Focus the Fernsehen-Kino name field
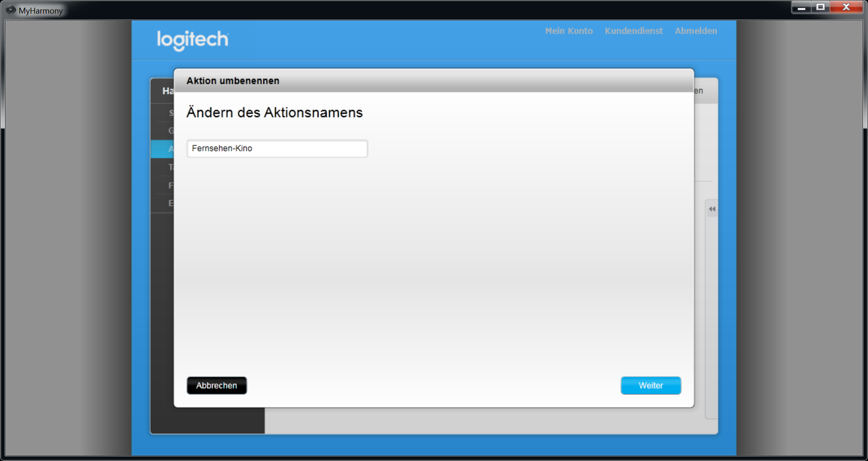This screenshot has height=461, width=868. (277, 148)
